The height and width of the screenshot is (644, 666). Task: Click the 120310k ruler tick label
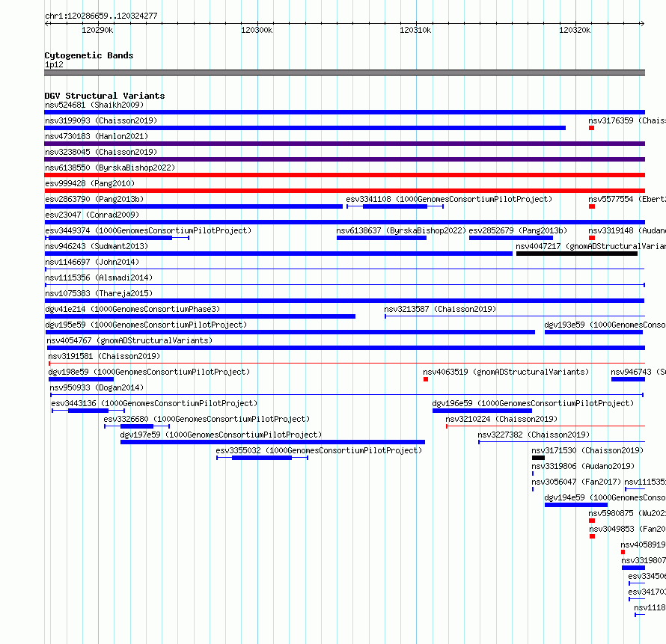tap(415, 30)
